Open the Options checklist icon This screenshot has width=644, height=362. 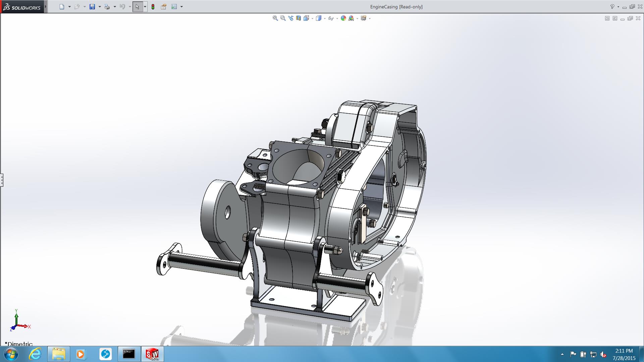174,7
